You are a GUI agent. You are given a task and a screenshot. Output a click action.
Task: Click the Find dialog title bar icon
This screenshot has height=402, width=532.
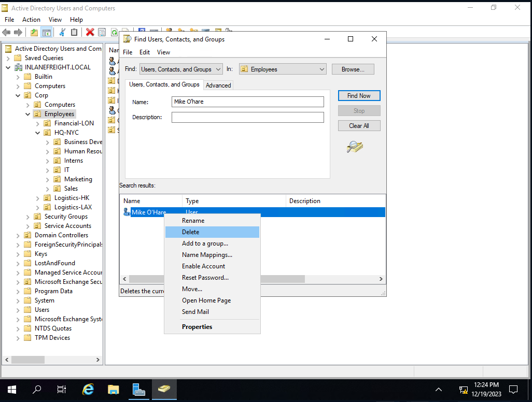[127, 39]
